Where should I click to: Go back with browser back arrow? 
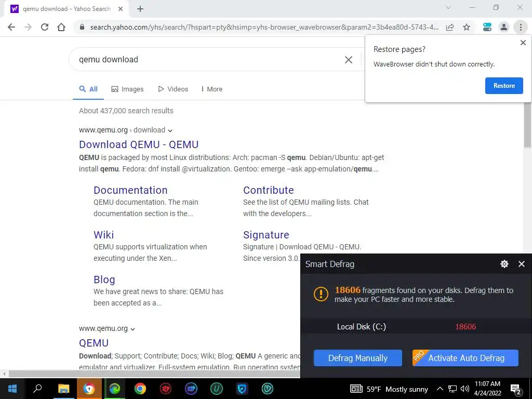[11, 27]
